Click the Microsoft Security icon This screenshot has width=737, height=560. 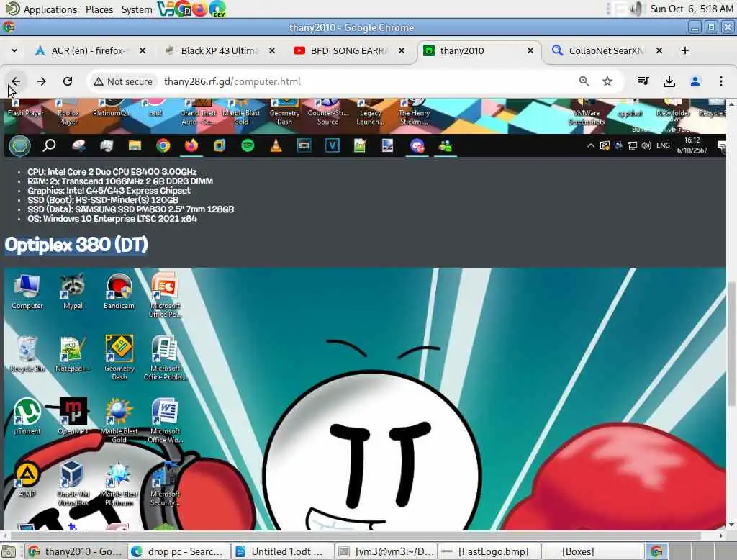click(165, 483)
